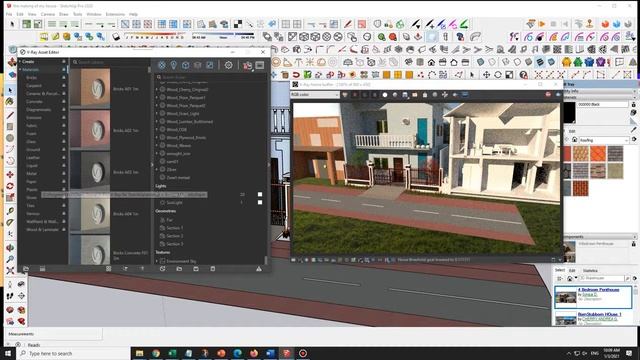The image size is (640, 360).
Task: Open the Camera menu
Action: (x=48, y=14)
